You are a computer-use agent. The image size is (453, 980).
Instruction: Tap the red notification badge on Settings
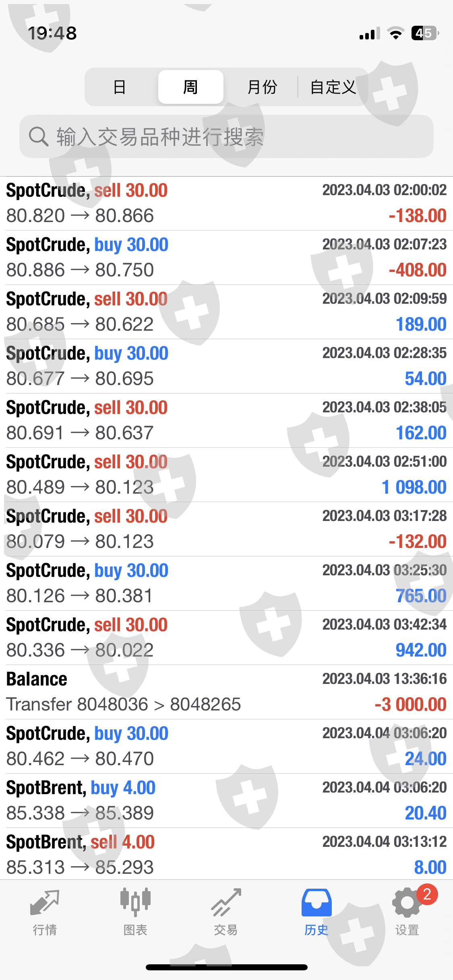[427, 894]
